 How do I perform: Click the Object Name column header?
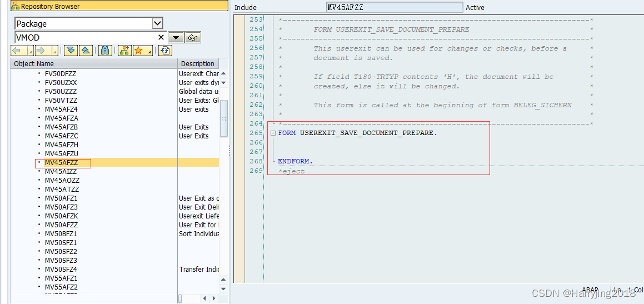click(x=94, y=64)
